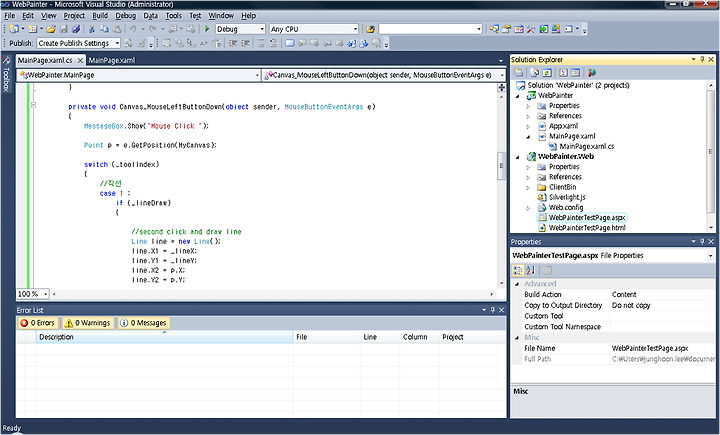720x435 pixels.
Task: Click the Toggle Bookmark toolbar icon
Action: (x=290, y=43)
